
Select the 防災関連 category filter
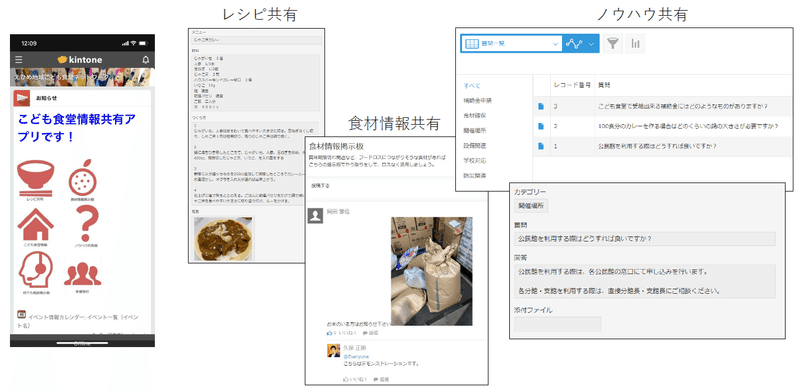coord(474,176)
